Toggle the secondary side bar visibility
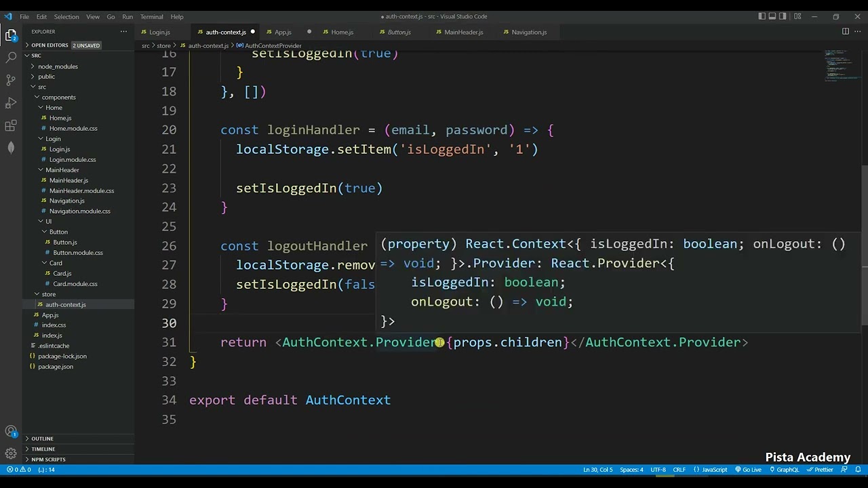The image size is (868, 488). (783, 16)
